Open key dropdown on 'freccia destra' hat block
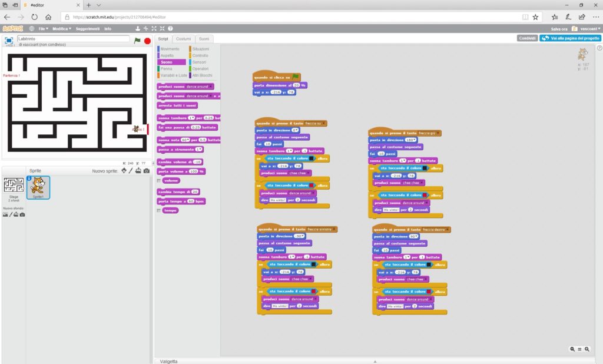 tap(448, 230)
